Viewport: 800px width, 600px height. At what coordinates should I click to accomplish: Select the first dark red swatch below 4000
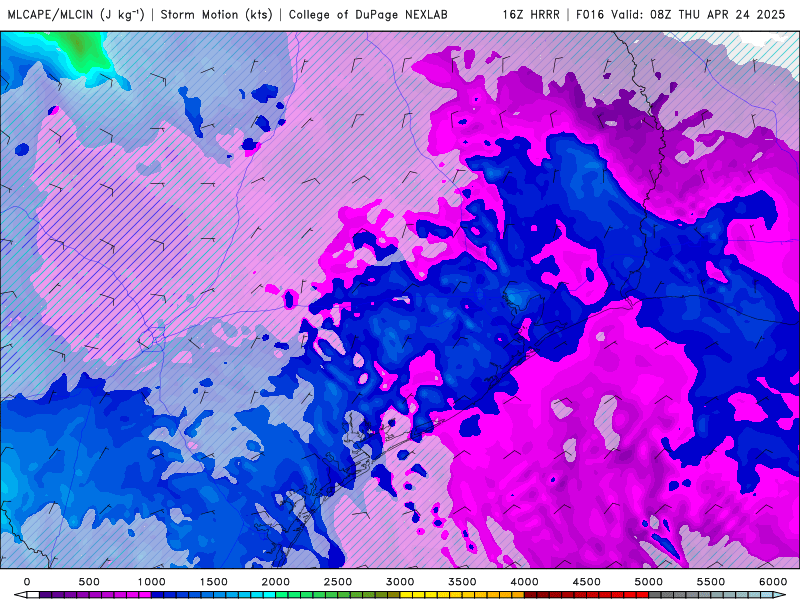pos(531,595)
